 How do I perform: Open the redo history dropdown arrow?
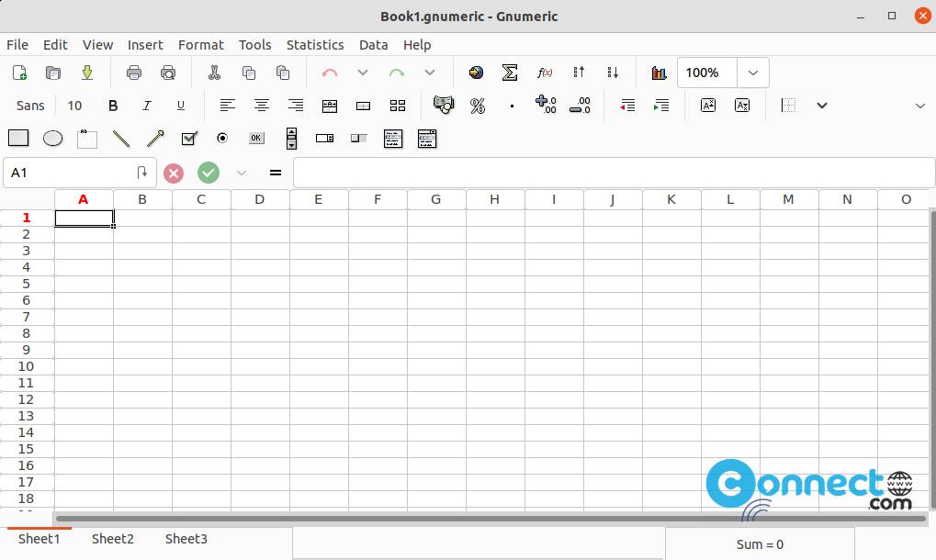click(x=429, y=73)
